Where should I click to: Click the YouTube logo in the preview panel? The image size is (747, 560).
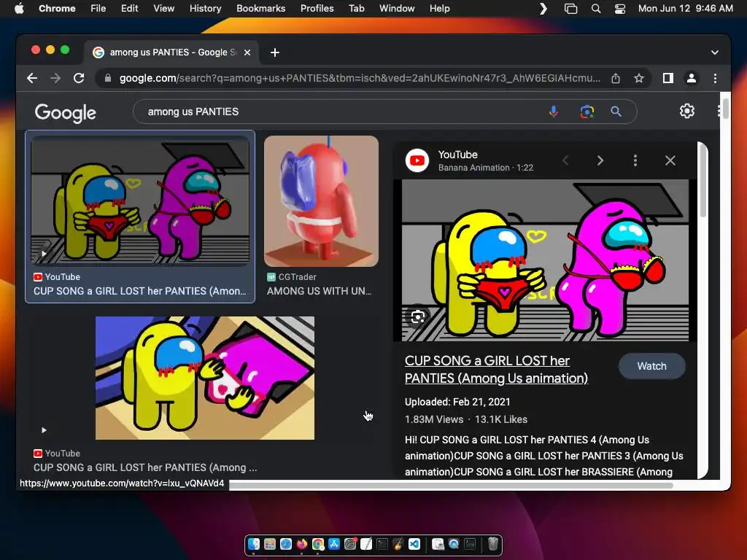point(417,160)
